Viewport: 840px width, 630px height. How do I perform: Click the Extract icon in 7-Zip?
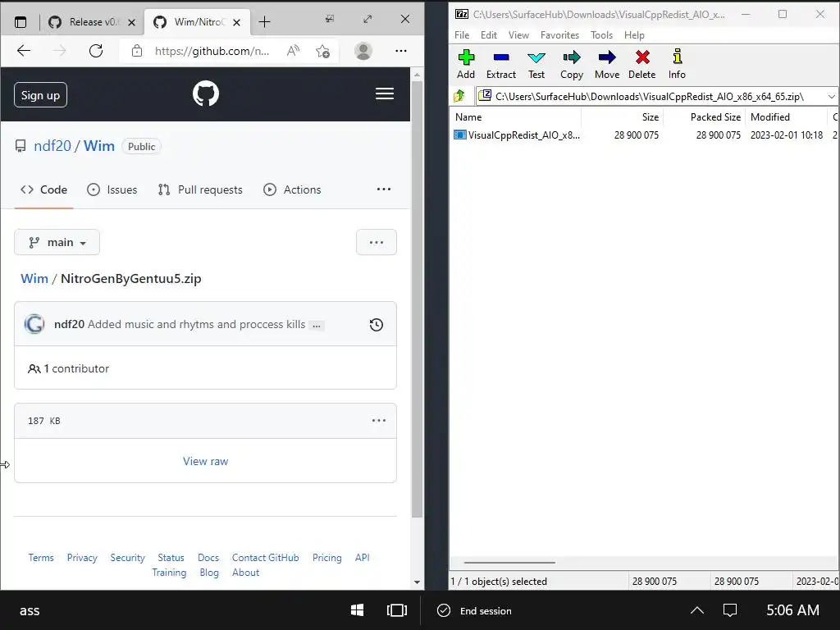(x=501, y=64)
